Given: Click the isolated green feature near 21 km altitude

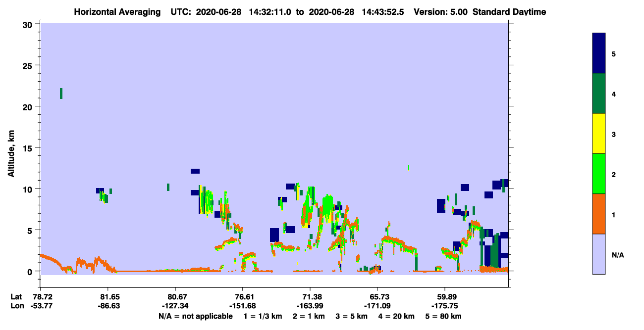Looking at the screenshot, I should click(x=61, y=94).
